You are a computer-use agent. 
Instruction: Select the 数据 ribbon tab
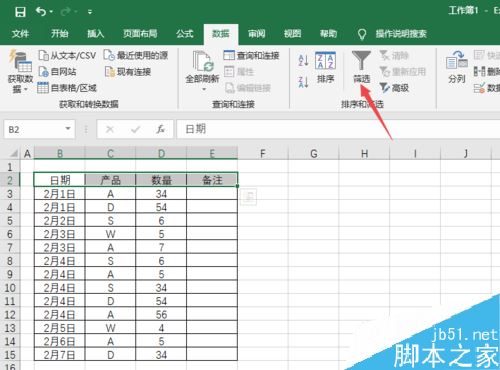[221, 34]
